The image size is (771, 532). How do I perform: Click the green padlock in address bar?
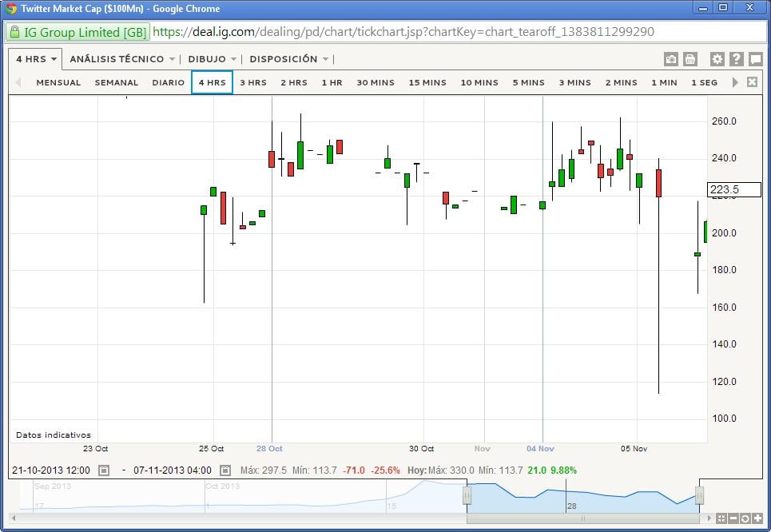(x=14, y=32)
